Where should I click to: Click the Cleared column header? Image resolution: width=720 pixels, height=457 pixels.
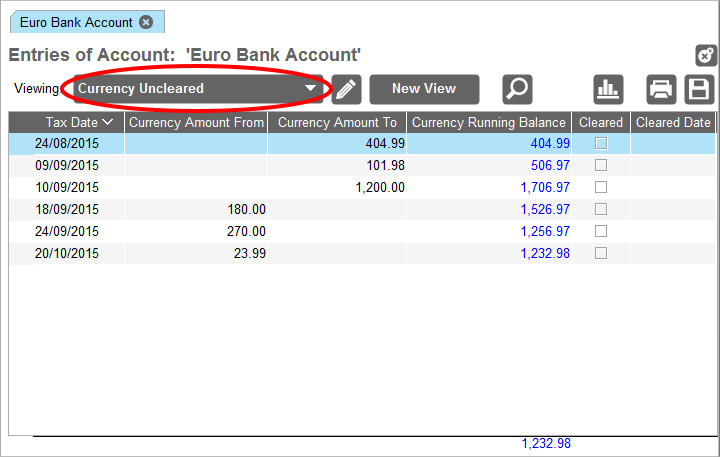click(x=601, y=123)
